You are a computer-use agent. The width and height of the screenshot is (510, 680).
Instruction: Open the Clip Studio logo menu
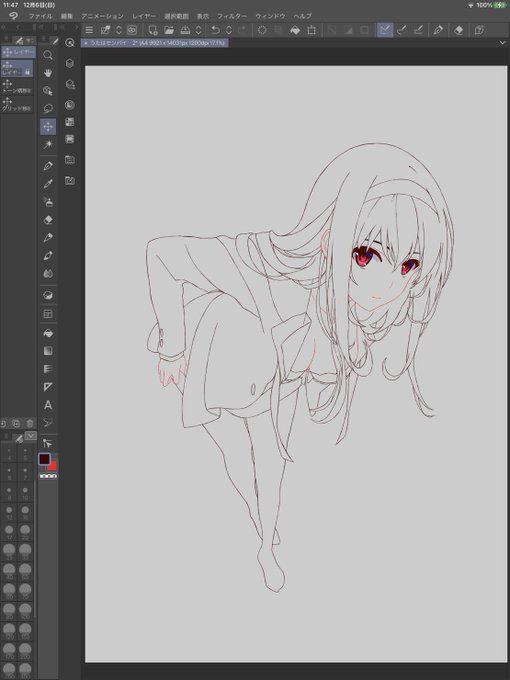(13, 16)
